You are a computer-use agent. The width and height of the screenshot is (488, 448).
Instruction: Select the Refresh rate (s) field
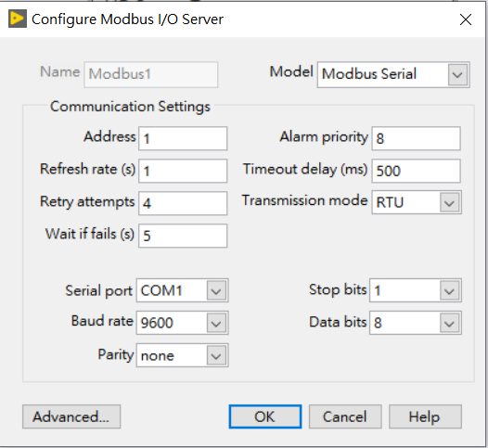pos(183,171)
